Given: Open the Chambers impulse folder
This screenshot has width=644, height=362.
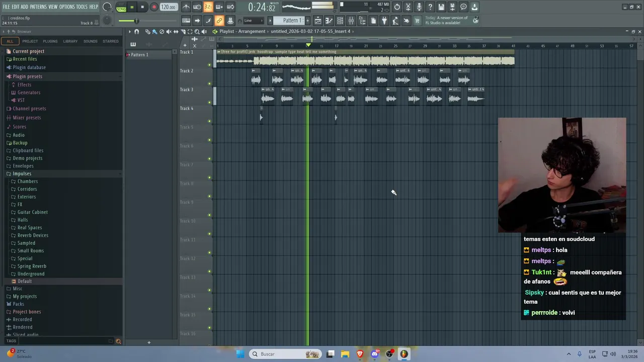Looking at the screenshot, I should (x=27, y=182).
